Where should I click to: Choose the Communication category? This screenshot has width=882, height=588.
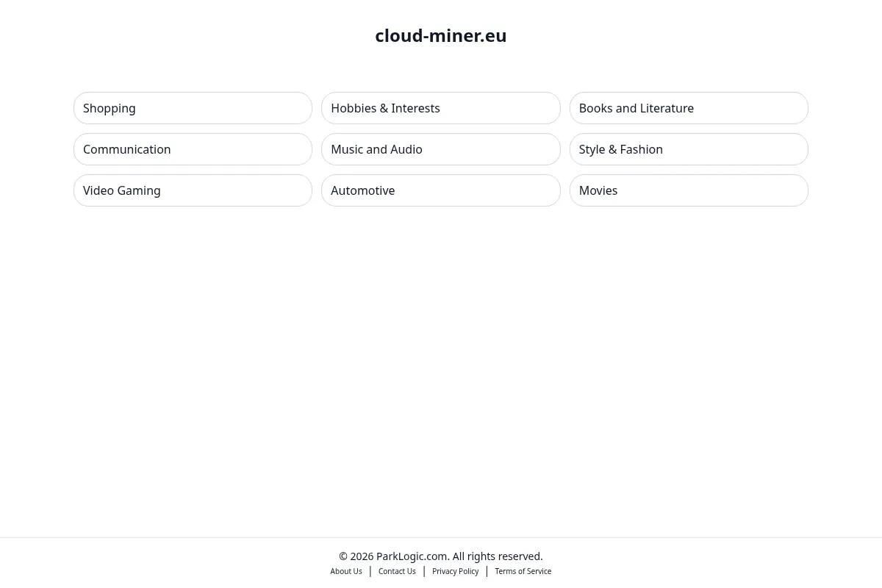(193, 149)
